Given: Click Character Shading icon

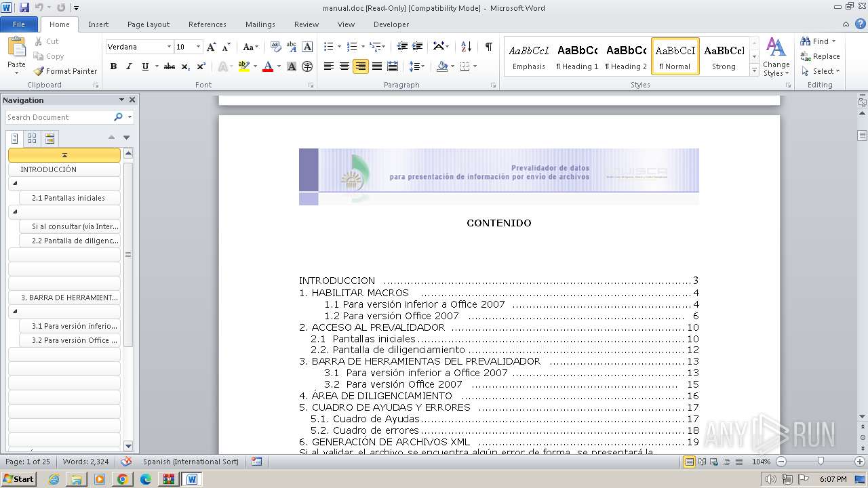Looking at the screenshot, I should point(292,66).
